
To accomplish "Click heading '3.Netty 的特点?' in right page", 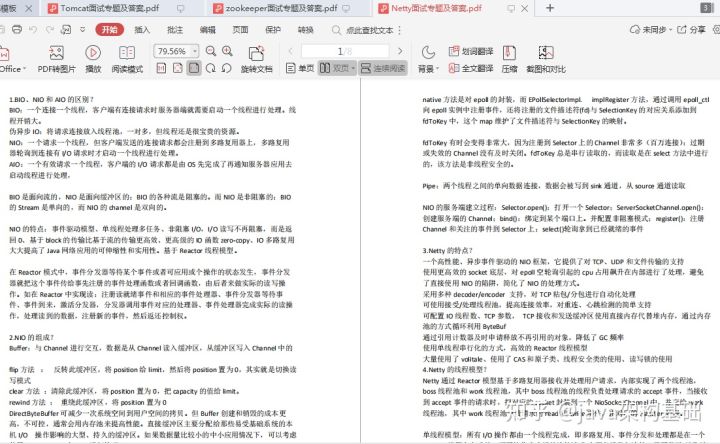I will [x=447, y=251].
